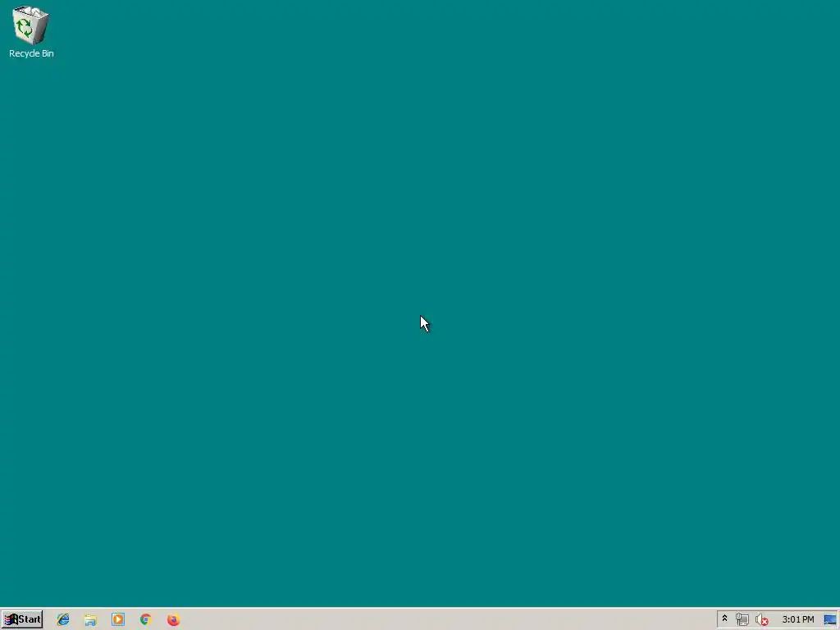
Task: Open Google Chrome from the taskbar
Action: click(x=146, y=619)
